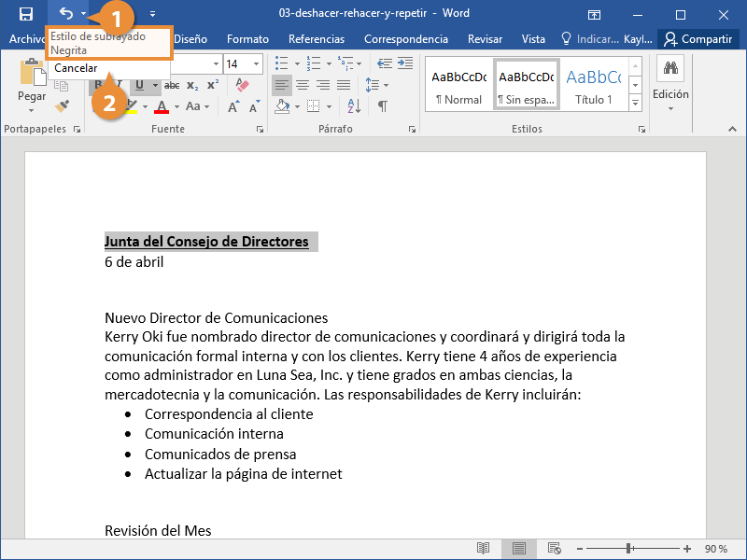Image resolution: width=747 pixels, height=560 pixels.
Task: Click the font size box showing 14
Action: 237,63
